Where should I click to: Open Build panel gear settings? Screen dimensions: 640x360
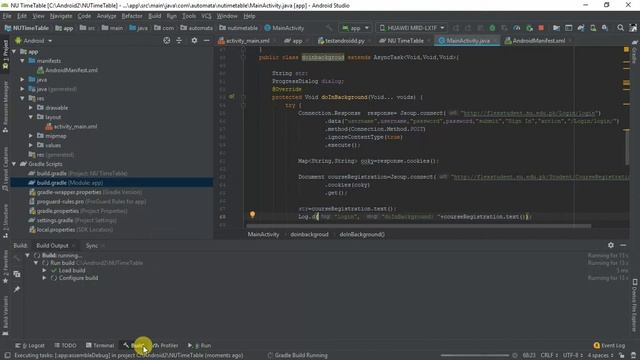611,245
